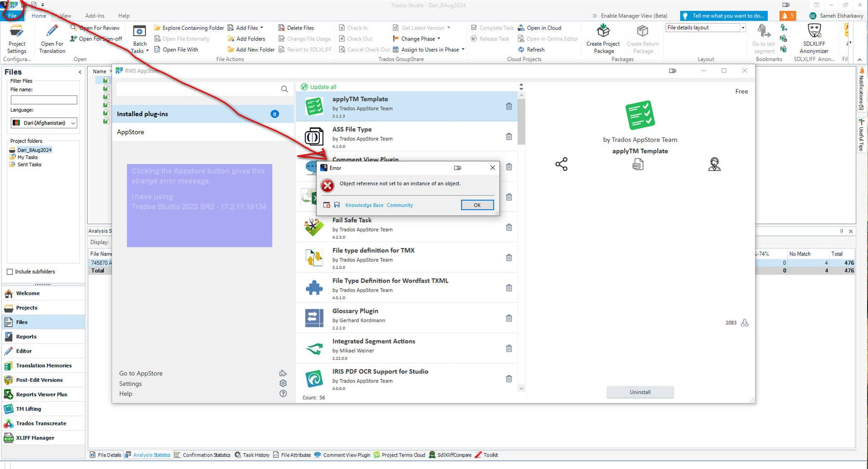Select Dari_8Aug2024 project folder
The image size is (868, 469).
[x=34, y=150]
